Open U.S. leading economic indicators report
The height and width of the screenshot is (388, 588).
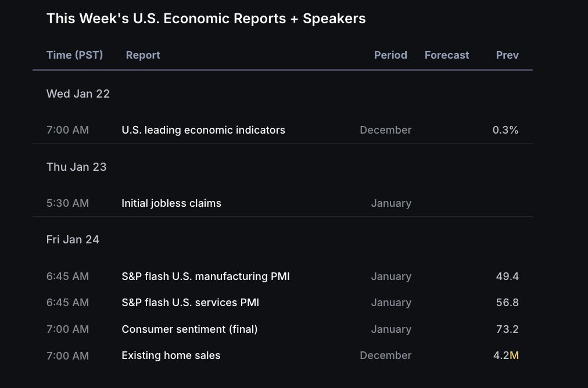click(203, 130)
